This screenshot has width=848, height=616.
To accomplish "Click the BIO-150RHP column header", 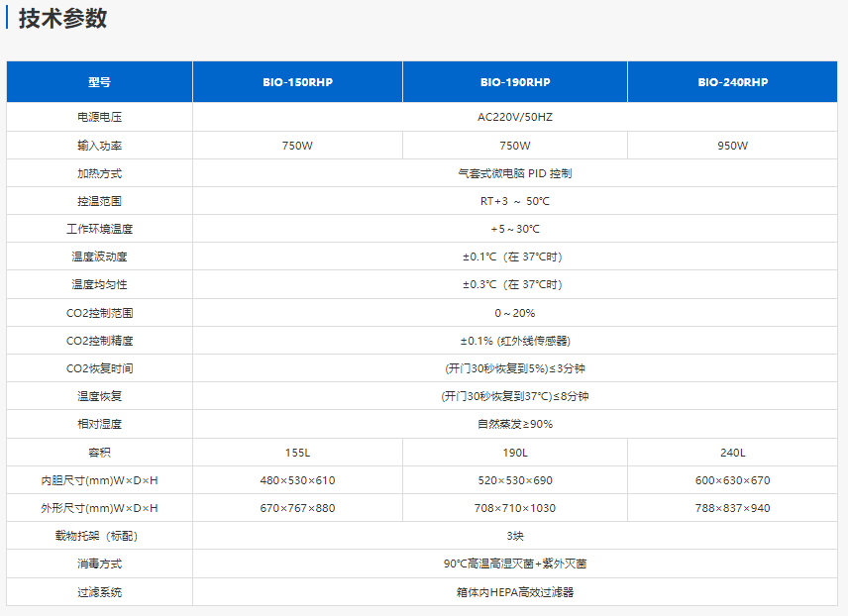I will [297, 82].
